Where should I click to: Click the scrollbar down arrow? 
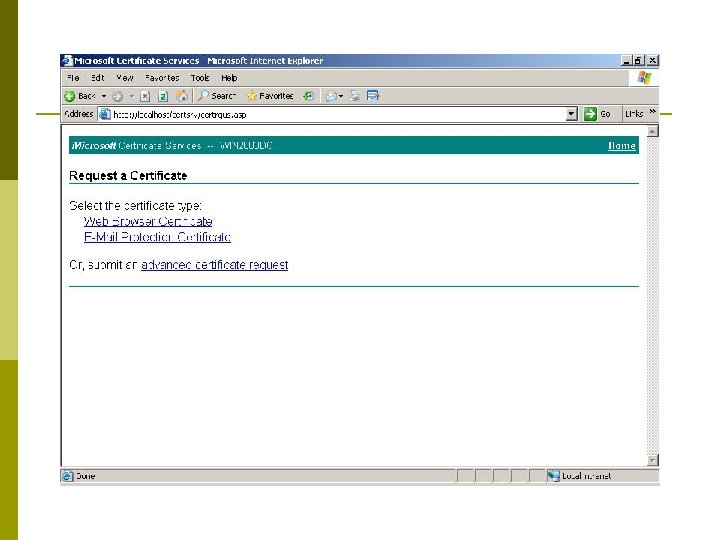pos(652,460)
